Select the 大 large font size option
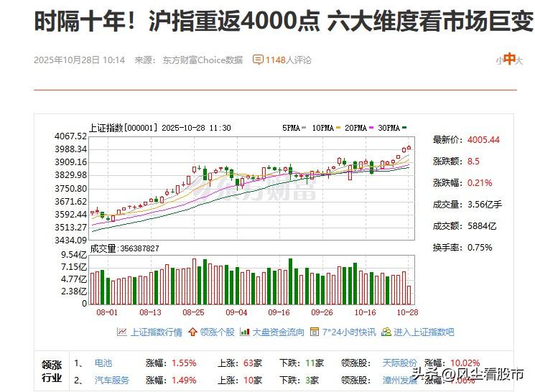The width and height of the screenshot is (535, 392). (x=519, y=61)
